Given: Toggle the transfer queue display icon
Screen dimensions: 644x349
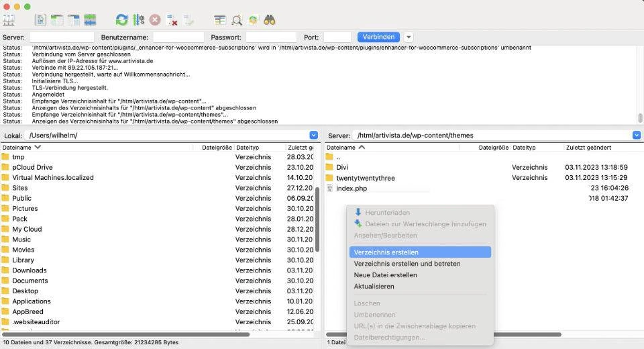Looking at the screenshot, I should (x=90, y=19).
